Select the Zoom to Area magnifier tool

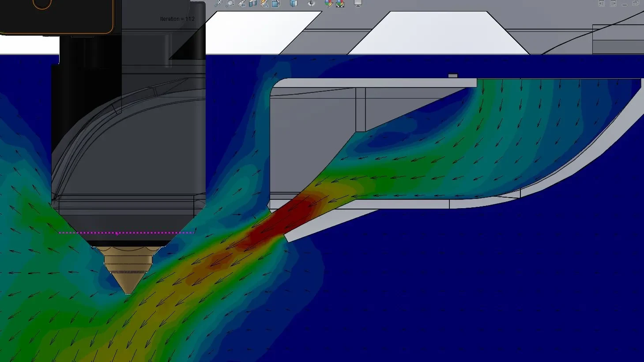[230, 3]
